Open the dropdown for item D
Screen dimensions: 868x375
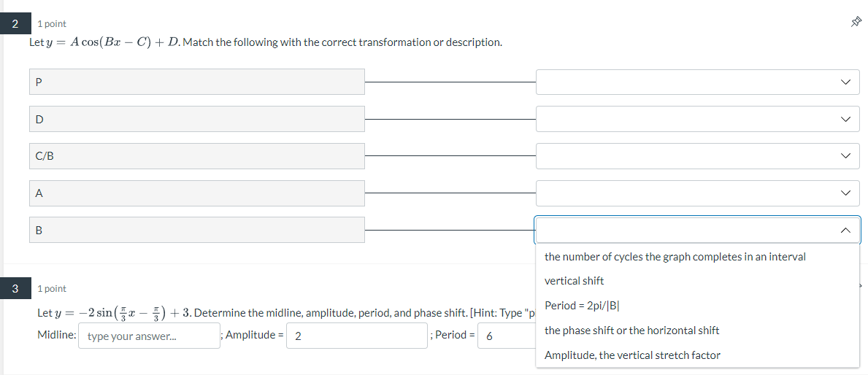697,119
